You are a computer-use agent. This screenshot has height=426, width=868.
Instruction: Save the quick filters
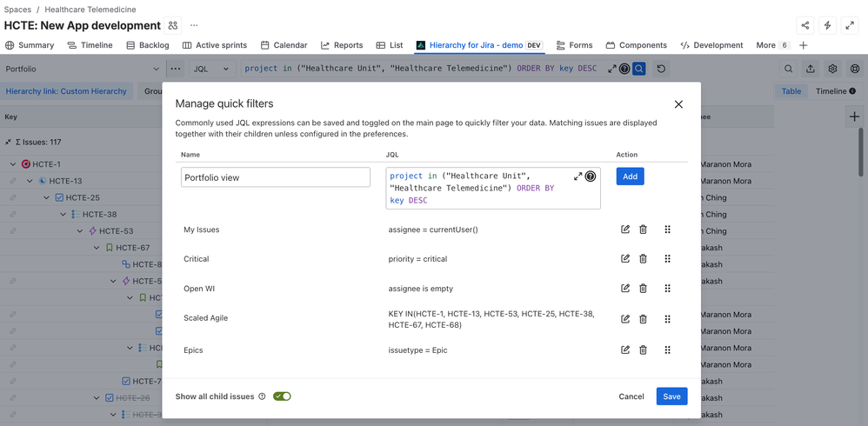point(672,396)
